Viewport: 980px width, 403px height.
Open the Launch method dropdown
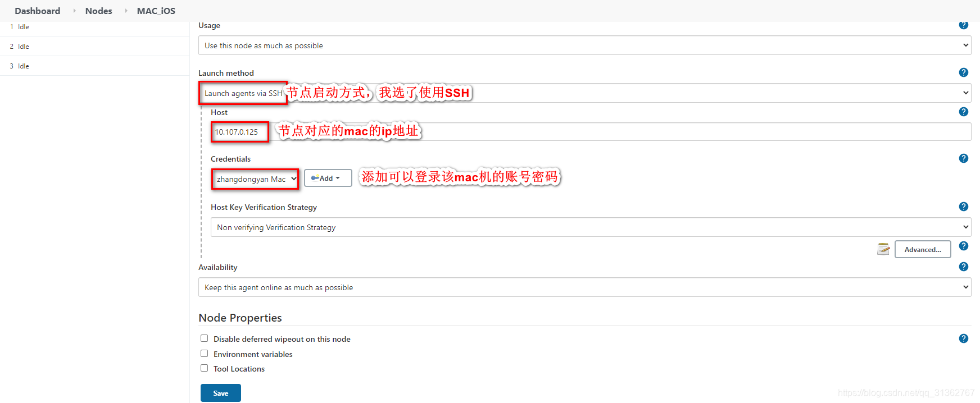pos(584,93)
